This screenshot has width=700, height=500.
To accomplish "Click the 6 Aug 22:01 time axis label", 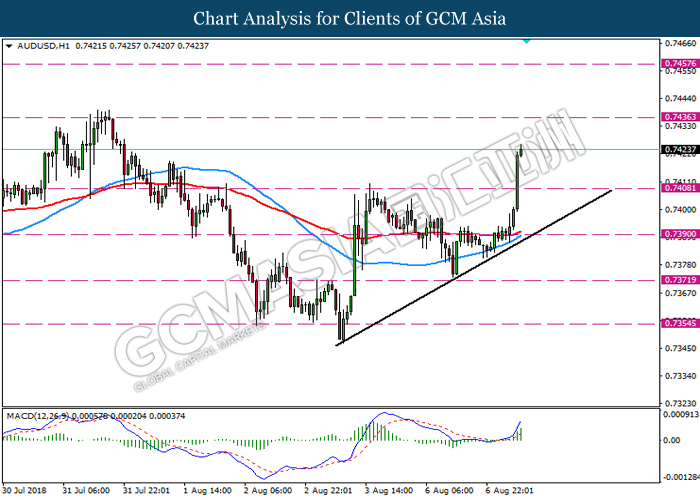I will click(x=509, y=491).
